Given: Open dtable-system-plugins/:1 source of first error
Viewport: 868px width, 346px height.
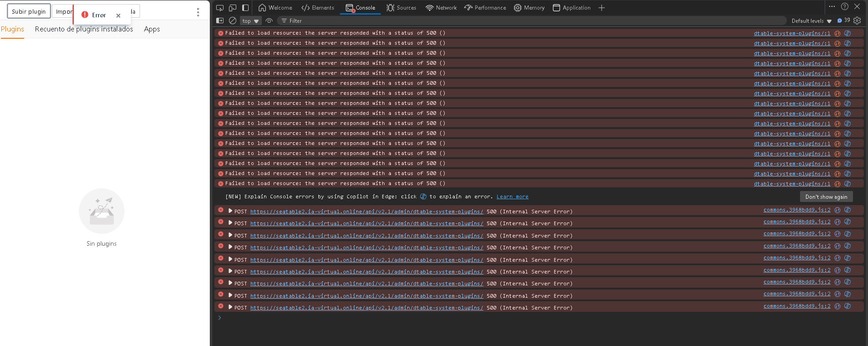Looking at the screenshot, I should point(792,33).
